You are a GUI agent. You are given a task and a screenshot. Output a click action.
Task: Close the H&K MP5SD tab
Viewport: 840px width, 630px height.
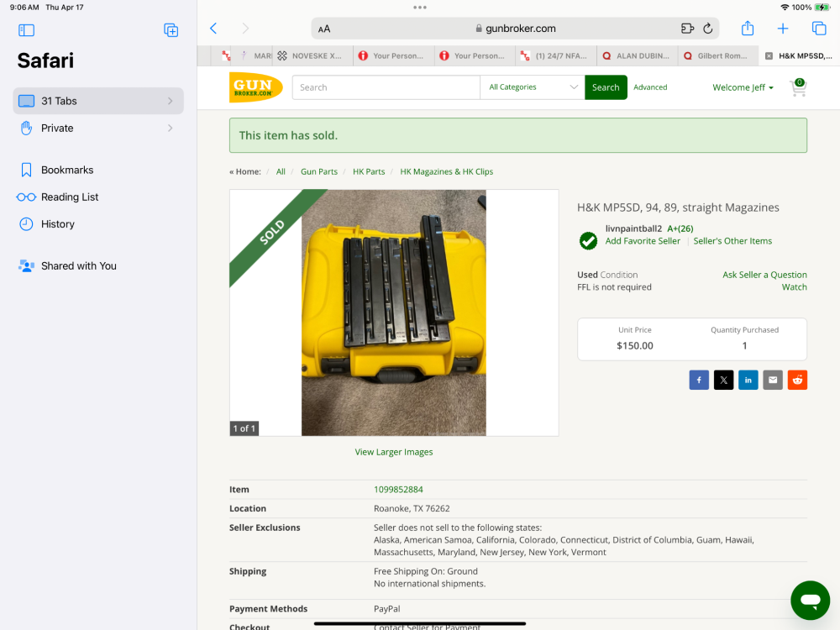click(x=769, y=55)
